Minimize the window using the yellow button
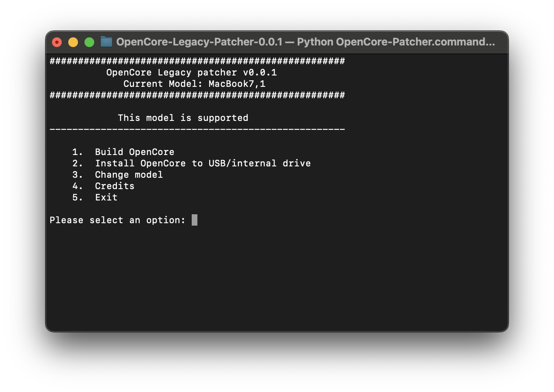This screenshot has width=554, height=392. click(x=73, y=42)
